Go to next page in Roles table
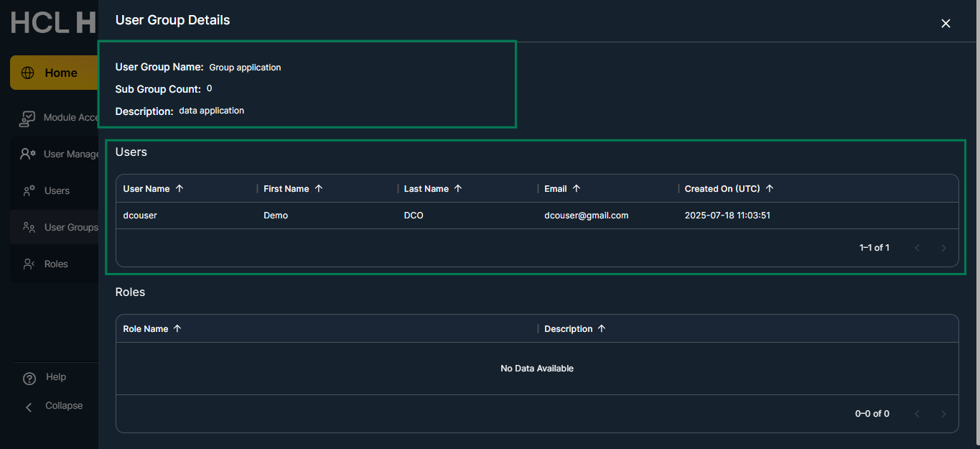Image resolution: width=980 pixels, height=449 pixels. (943, 414)
